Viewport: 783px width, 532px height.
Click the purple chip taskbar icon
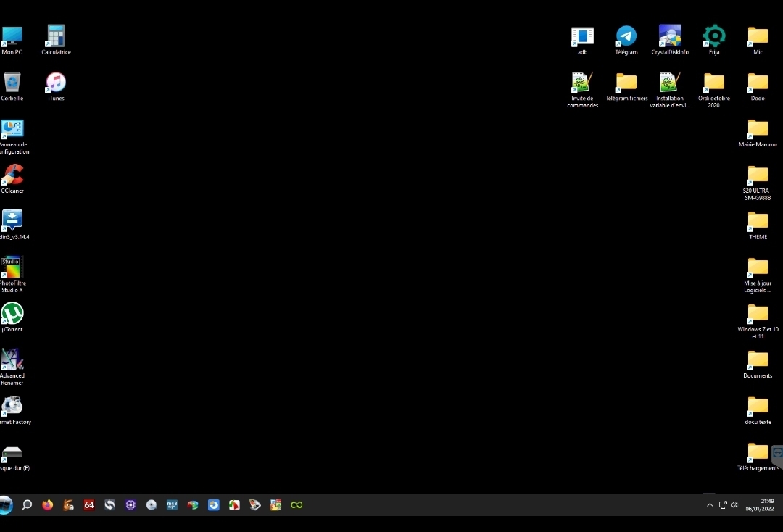pos(130,505)
